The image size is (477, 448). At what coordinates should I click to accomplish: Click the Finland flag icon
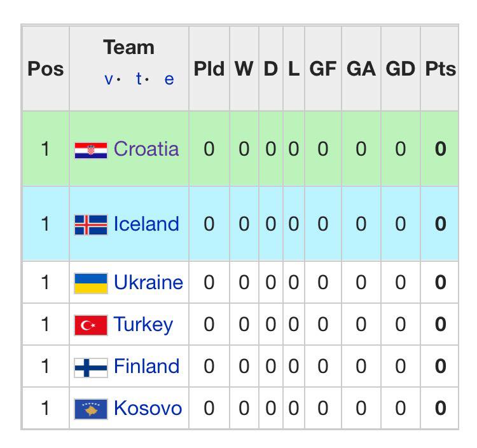click(91, 367)
